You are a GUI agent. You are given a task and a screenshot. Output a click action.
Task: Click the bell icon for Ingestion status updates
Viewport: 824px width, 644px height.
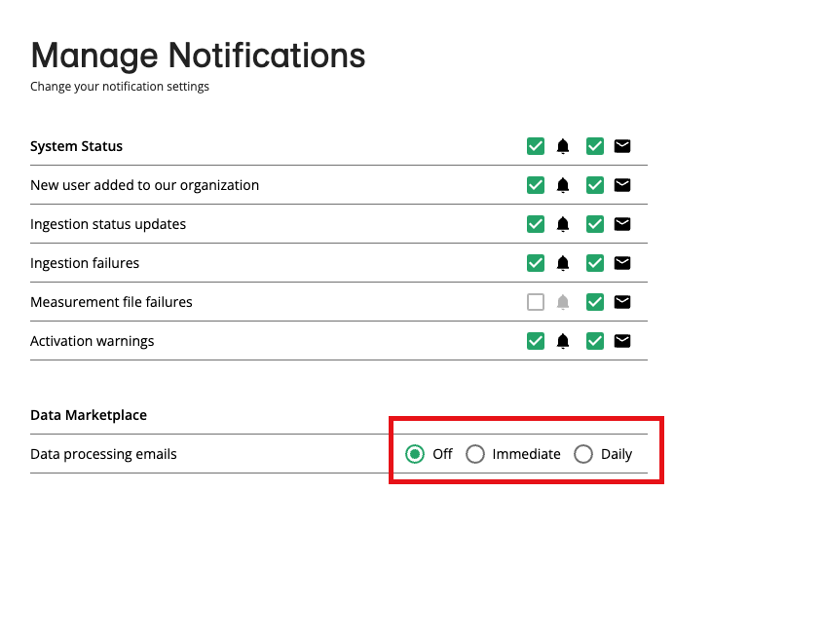pos(564,224)
